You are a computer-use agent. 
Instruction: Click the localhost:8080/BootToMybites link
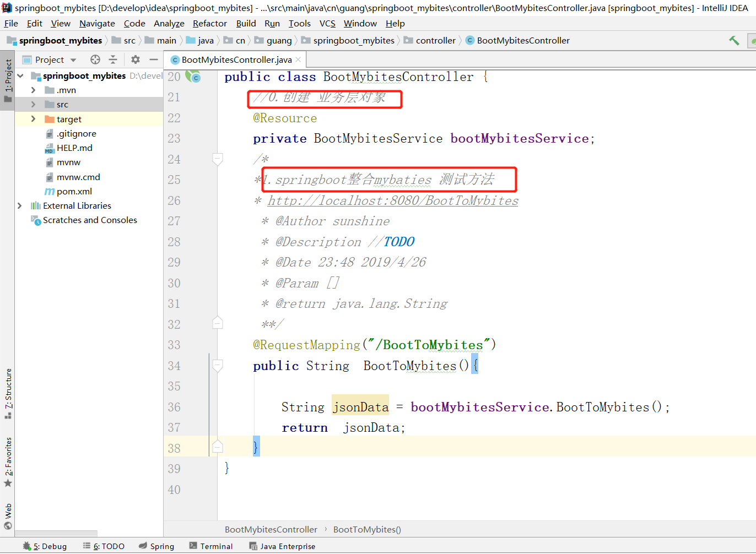click(x=393, y=200)
